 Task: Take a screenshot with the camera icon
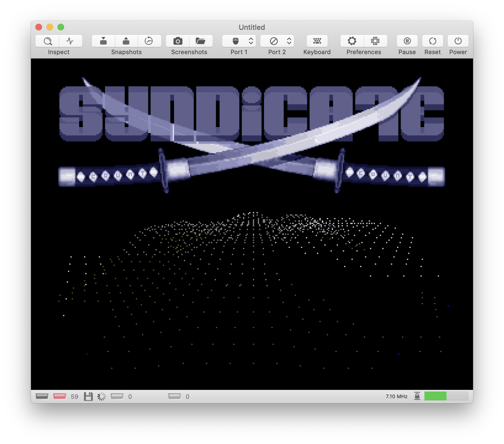coord(178,41)
